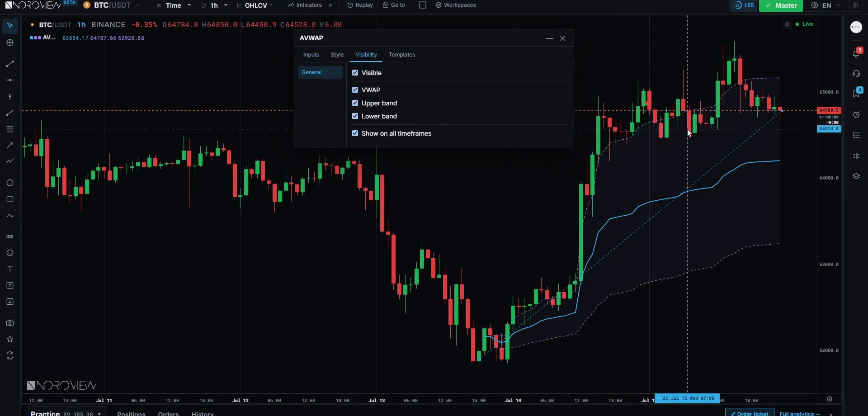
Task: Take a chart snapshot with camera icon
Action: (x=10, y=323)
